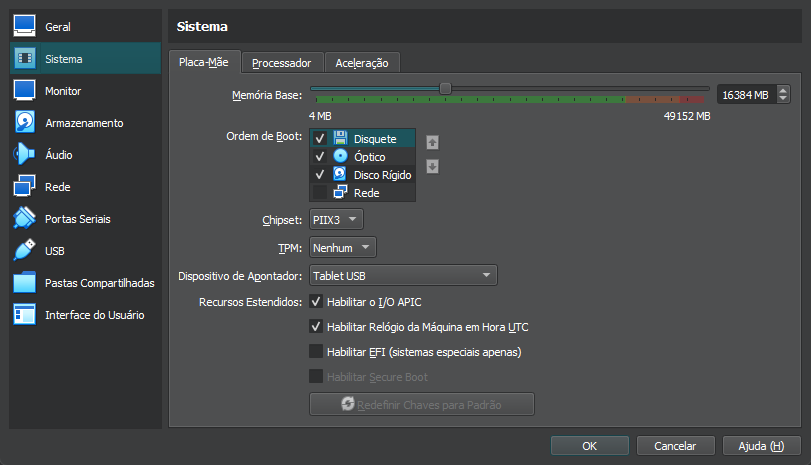
Task: Switch to the Processador tab
Action: click(x=282, y=63)
